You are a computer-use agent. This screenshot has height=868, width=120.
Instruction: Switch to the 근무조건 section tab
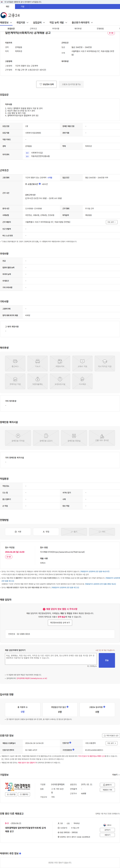coord(33,29)
